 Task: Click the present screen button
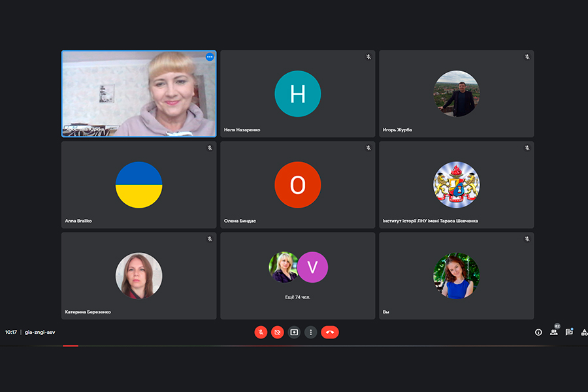coord(294,332)
